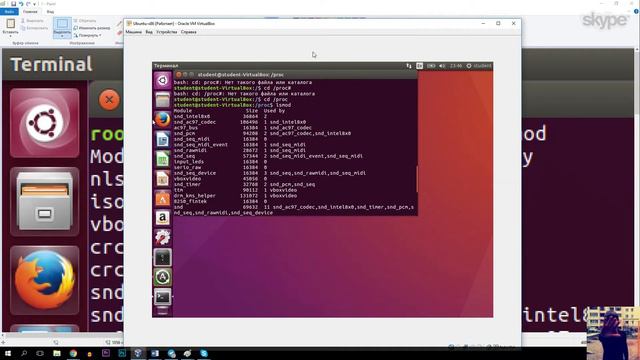Click Copy (Копировать) in Paint ribbon
Viewport: 640px width, 360px height.
coord(34,28)
